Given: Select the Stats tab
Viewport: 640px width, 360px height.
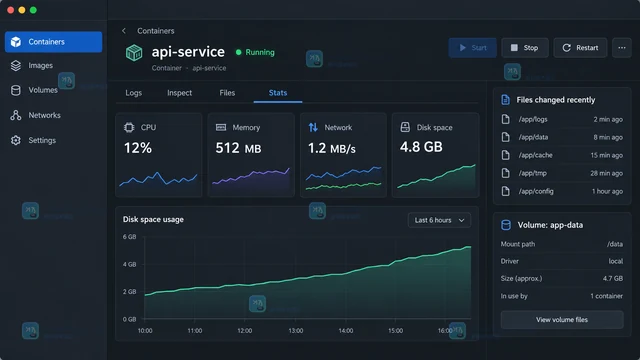Looking at the screenshot, I should (278, 93).
